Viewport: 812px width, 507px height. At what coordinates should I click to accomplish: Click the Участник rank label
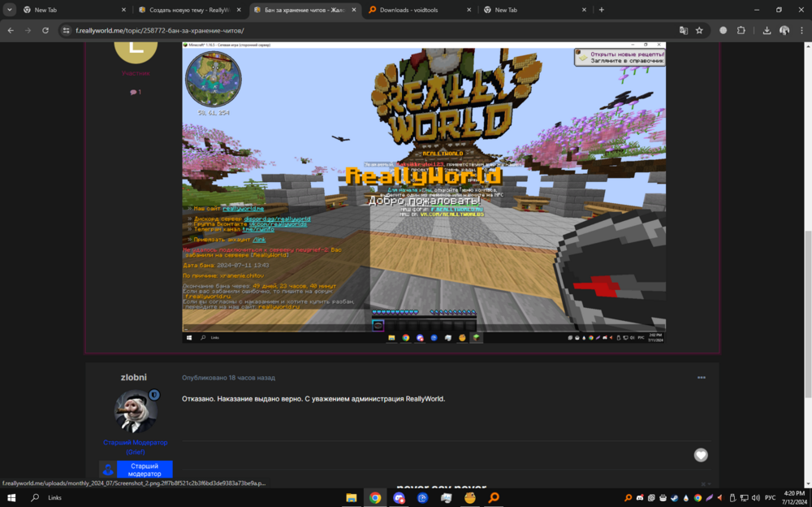tap(136, 73)
